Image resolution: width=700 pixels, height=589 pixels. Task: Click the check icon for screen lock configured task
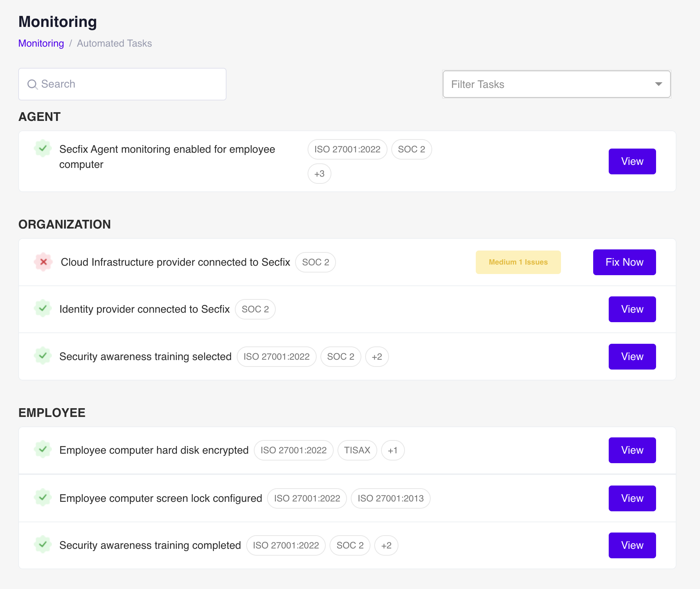click(x=43, y=497)
